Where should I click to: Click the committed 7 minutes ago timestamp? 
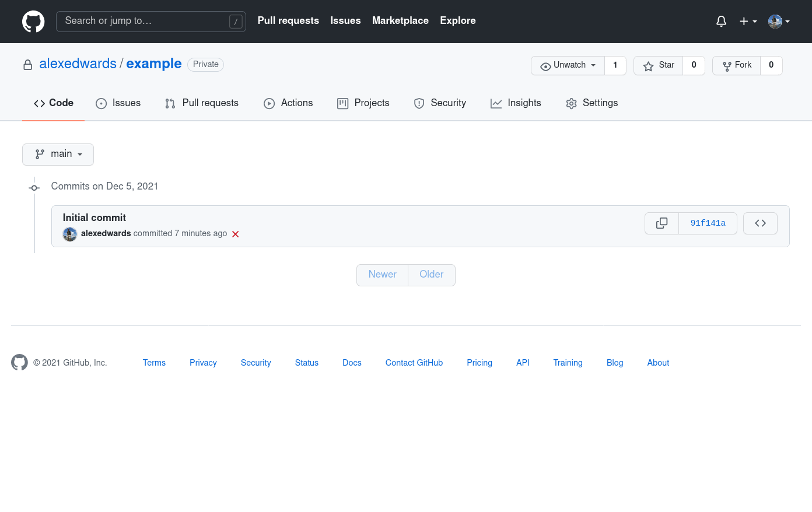(x=180, y=233)
